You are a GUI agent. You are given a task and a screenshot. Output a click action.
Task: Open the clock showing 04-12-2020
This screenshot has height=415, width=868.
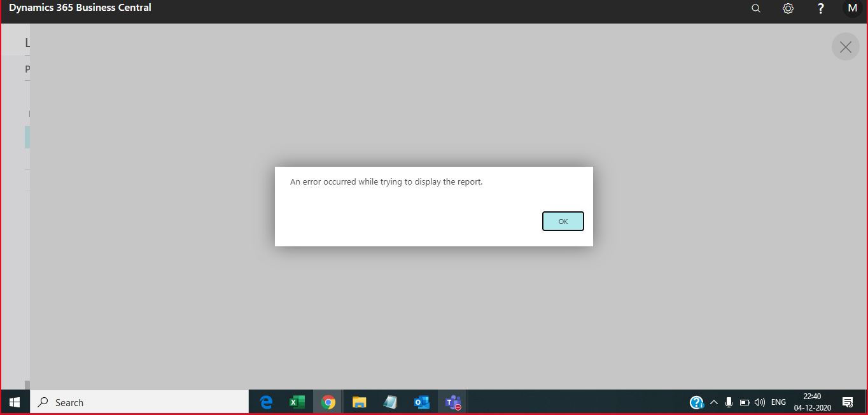point(811,402)
